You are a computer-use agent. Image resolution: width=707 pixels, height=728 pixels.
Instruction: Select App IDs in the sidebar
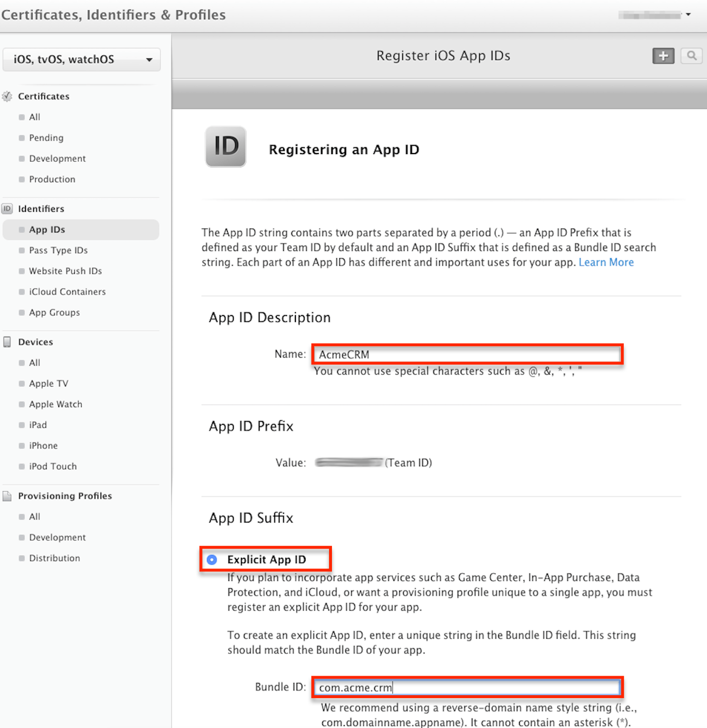(x=81, y=230)
